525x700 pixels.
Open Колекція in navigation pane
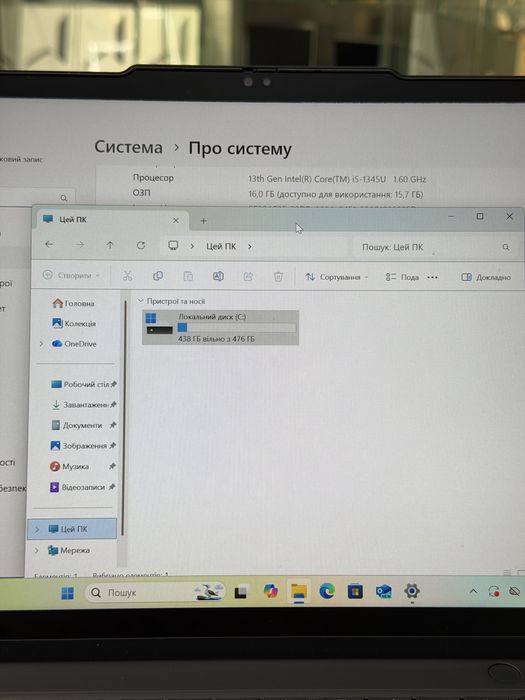coord(74,323)
